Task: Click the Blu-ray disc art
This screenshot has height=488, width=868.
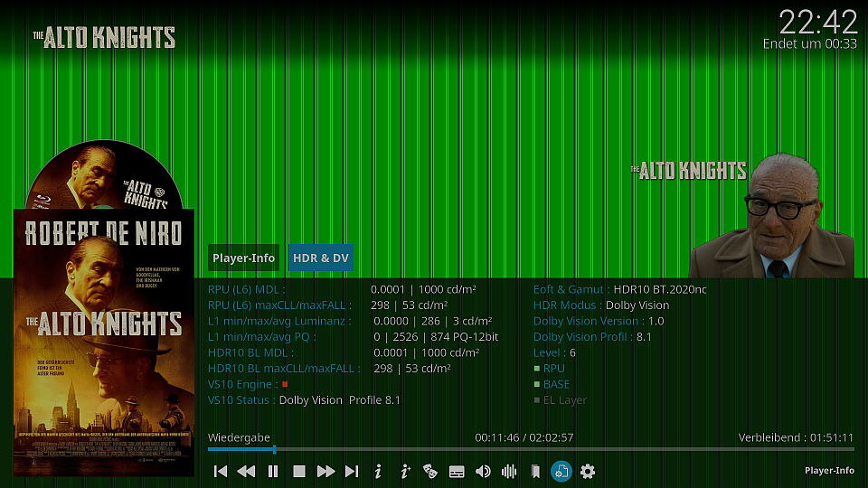Action: pyautogui.click(x=104, y=174)
